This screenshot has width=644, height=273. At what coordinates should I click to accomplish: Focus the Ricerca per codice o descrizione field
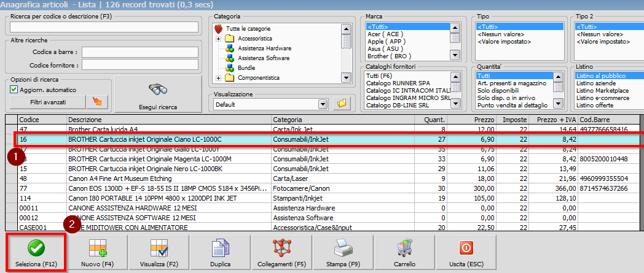coord(104,27)
